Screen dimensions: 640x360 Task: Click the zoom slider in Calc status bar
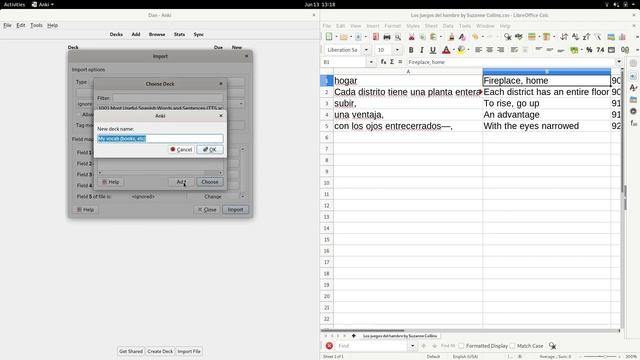coord(599,357)
